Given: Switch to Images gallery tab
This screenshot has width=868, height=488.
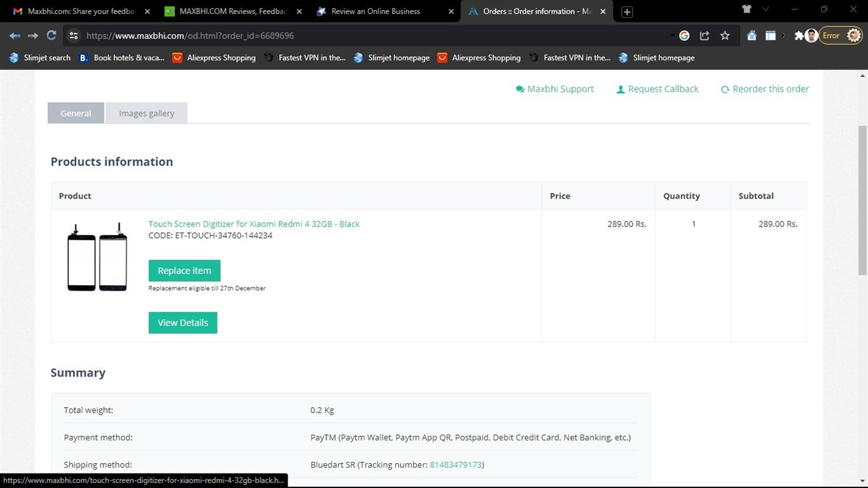Looking at the screenshot, I should [146, 113].
